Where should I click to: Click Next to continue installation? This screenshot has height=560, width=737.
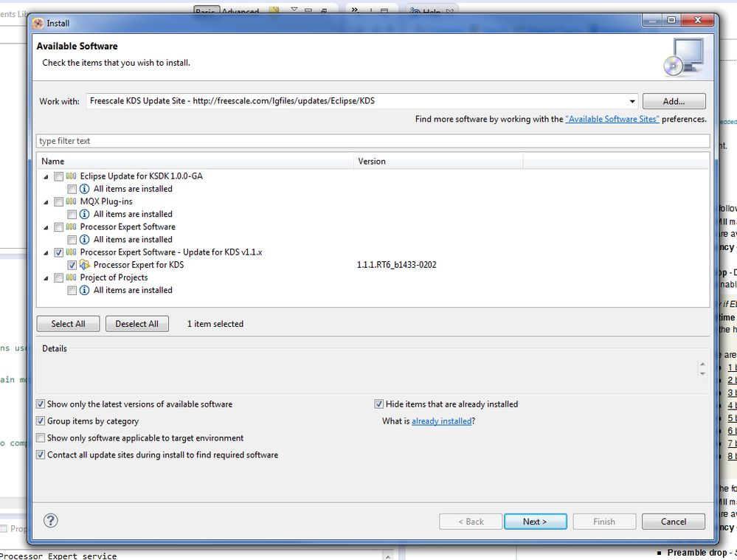(535, 522)
